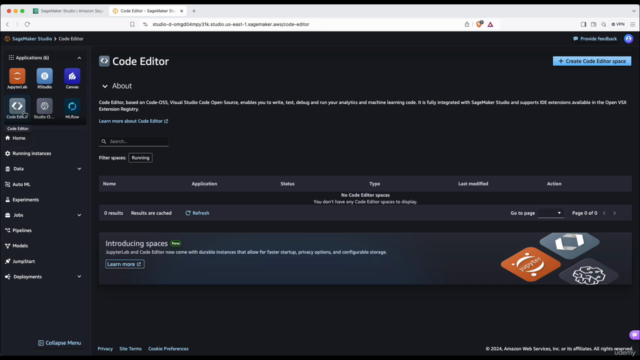
Task: Click Collapse Menu at sidebar bottom
Action: [x=60, y=343]
